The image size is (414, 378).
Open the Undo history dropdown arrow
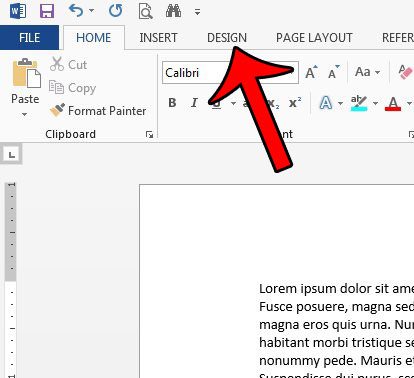pyautogui.click(x=91, y=11)
